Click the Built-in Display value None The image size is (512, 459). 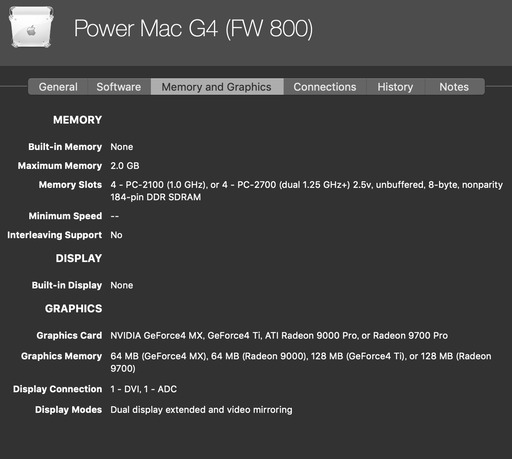tap(122, 285)
